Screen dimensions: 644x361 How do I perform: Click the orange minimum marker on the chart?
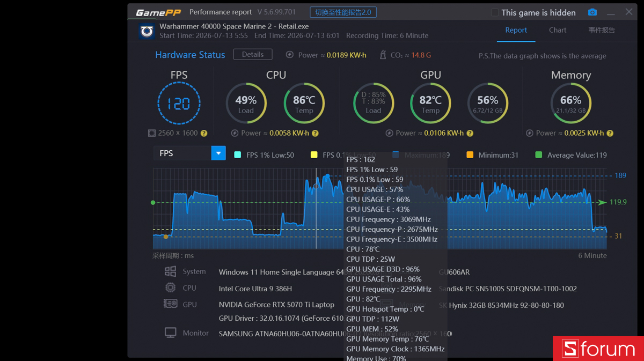pos(166,237)
